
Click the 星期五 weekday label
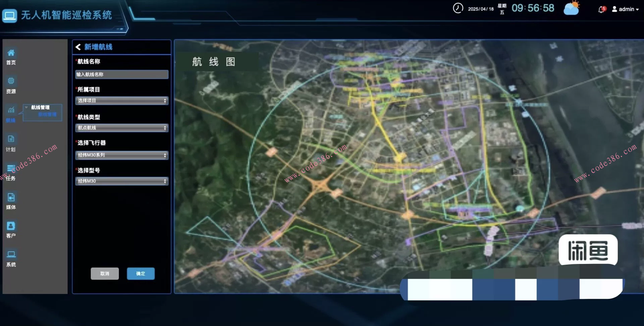point(502,9)
